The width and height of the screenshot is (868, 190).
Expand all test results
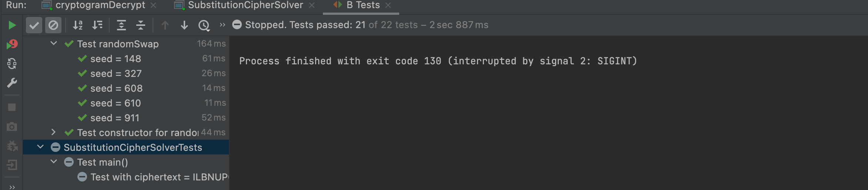(x=121, y=25)
